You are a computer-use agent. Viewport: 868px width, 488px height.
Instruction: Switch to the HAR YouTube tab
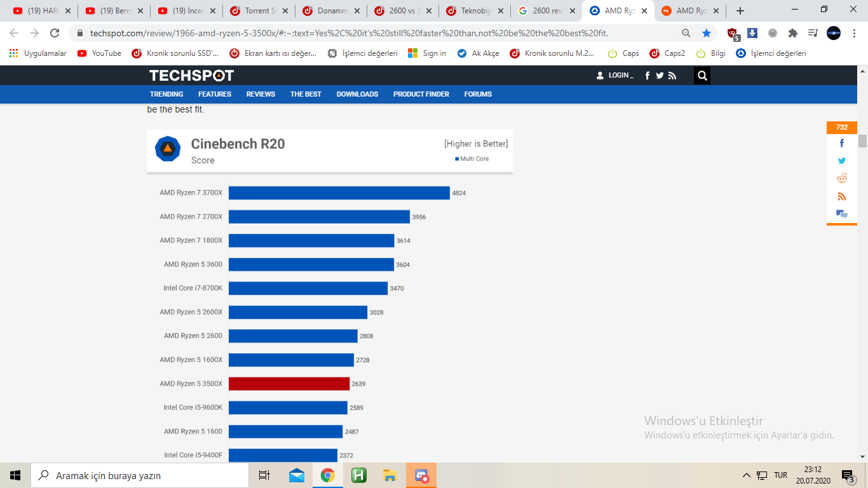(x=43, y=11)
